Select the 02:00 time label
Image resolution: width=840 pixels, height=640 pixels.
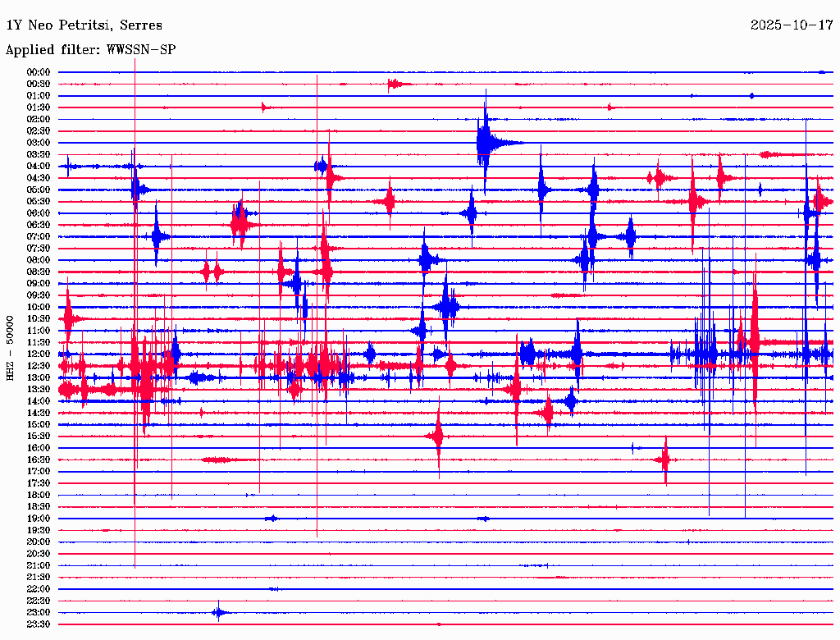[x=39, y=119]
